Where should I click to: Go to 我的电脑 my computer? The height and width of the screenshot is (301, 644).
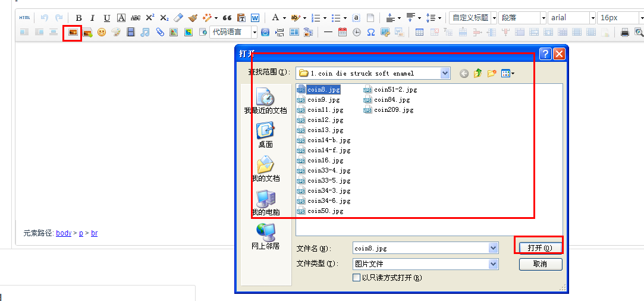(265, 203)
